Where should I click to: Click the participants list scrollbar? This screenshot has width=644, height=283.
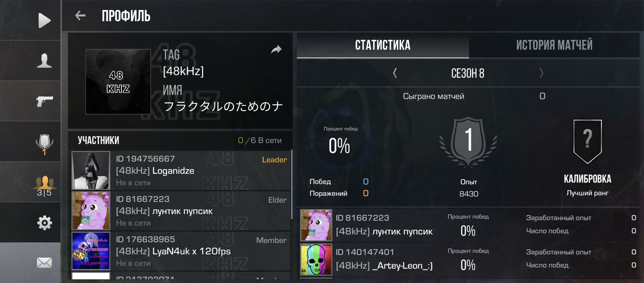(x=292, y=184)
